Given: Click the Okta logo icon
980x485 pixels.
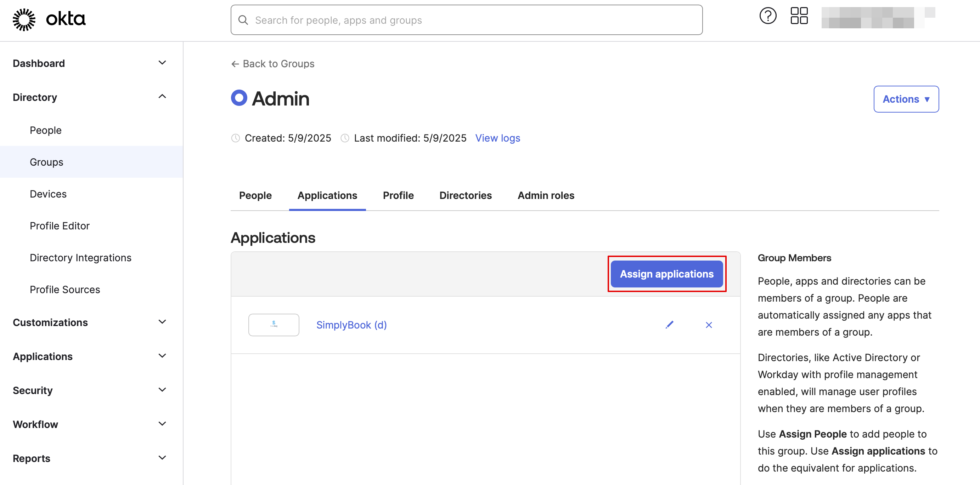Looking at the screenshot, I should 24,19.
